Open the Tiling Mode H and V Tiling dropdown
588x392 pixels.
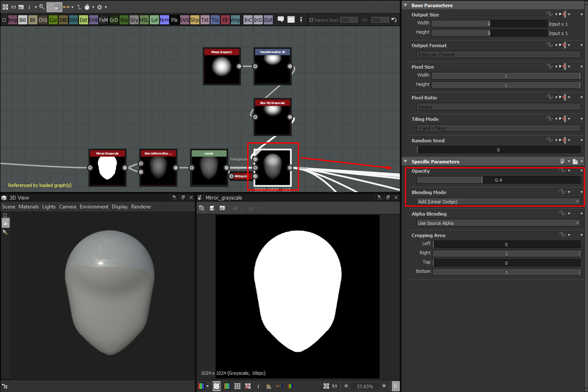click(x=498, y=128)
